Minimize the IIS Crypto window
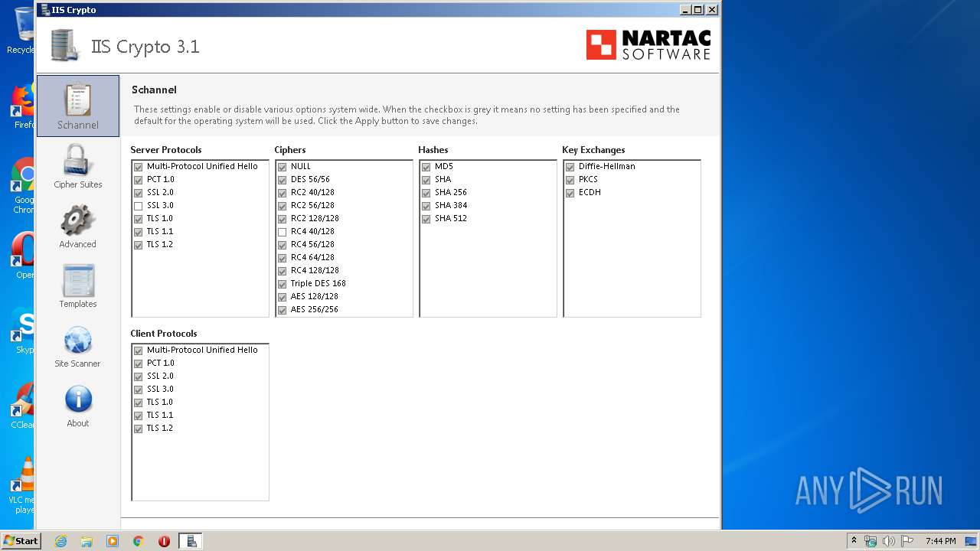The width and height of the screenshot is (980, 551). [685, 10]
